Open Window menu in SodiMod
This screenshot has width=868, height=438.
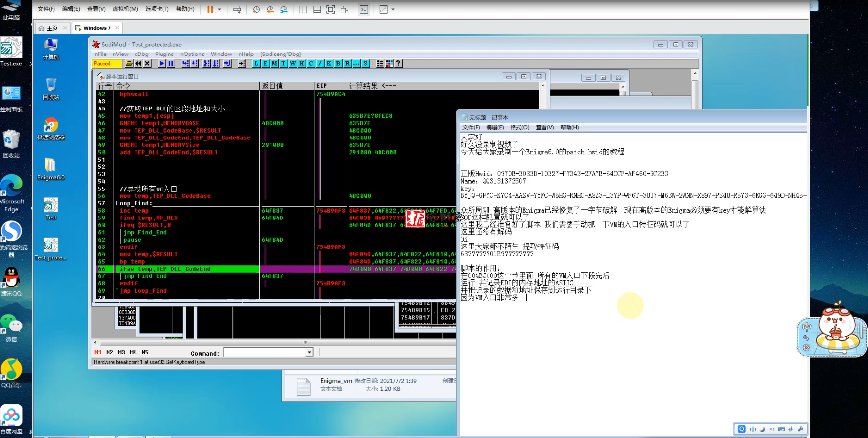(221, 54)
